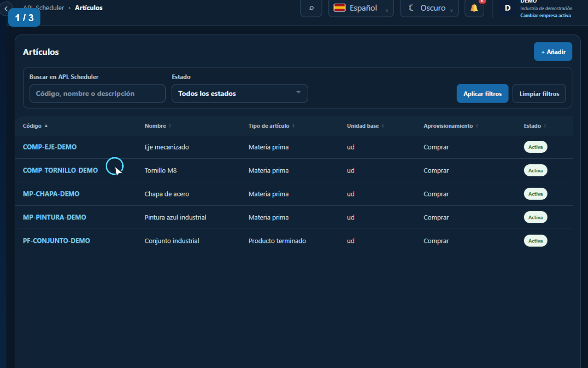Click the Artículos breadcrumb text
Screen dimensions: 588x368
[x=89, y=8]
